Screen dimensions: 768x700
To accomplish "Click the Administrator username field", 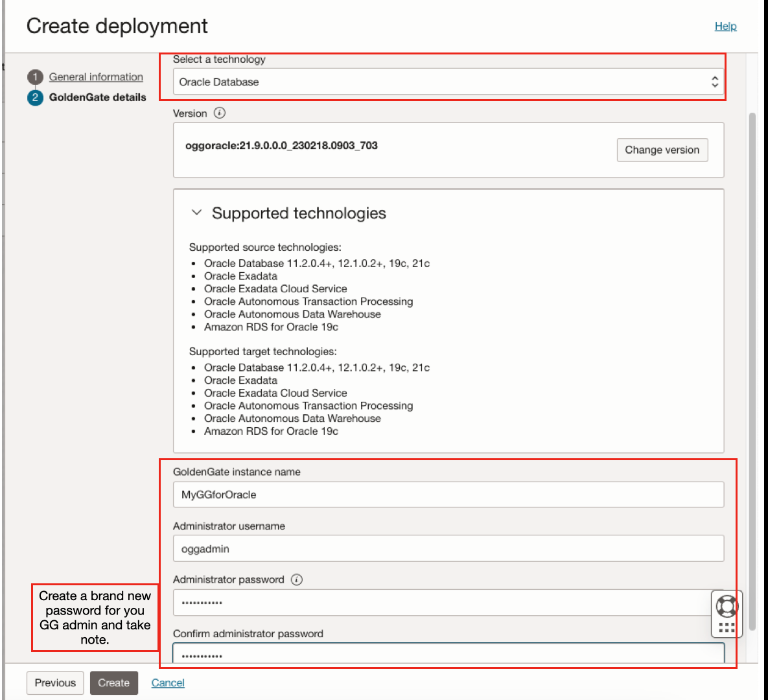I will (448, 548).
